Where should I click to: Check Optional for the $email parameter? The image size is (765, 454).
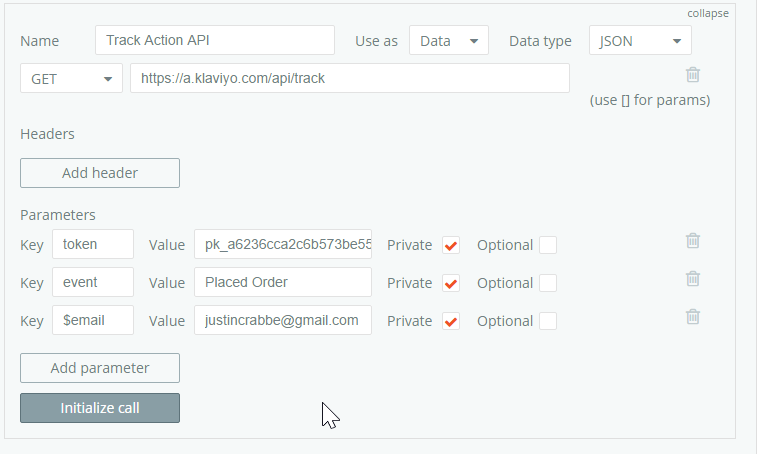click(548, 321)
